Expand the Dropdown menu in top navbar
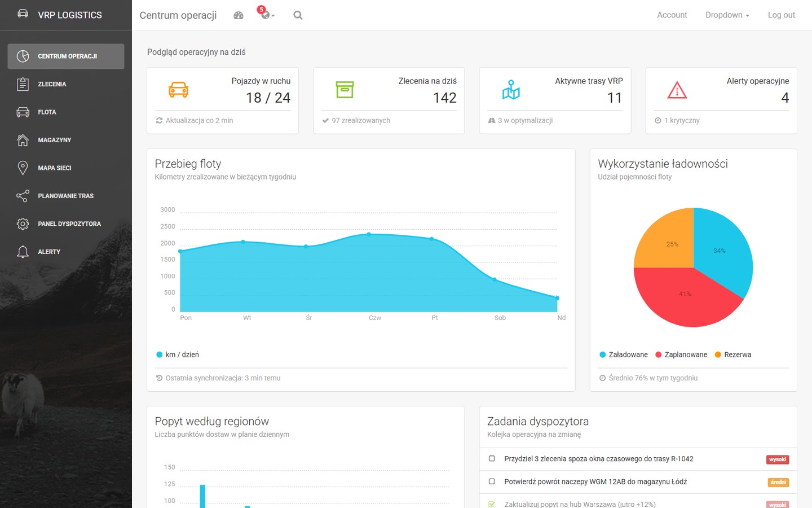Viewport: 812px width, 508px height. pos(727,15)
